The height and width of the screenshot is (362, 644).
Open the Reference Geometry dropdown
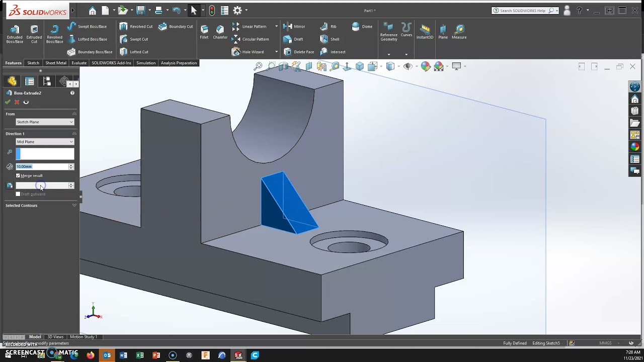coord(388,54)
